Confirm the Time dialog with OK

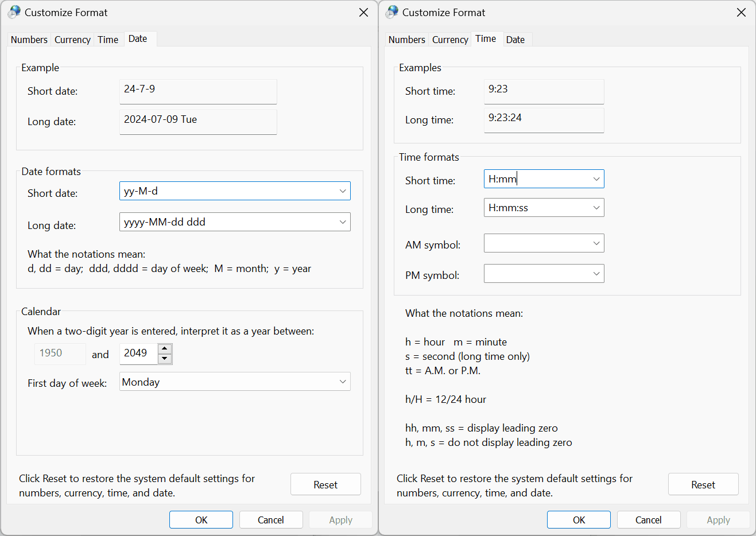pos(579,520)
